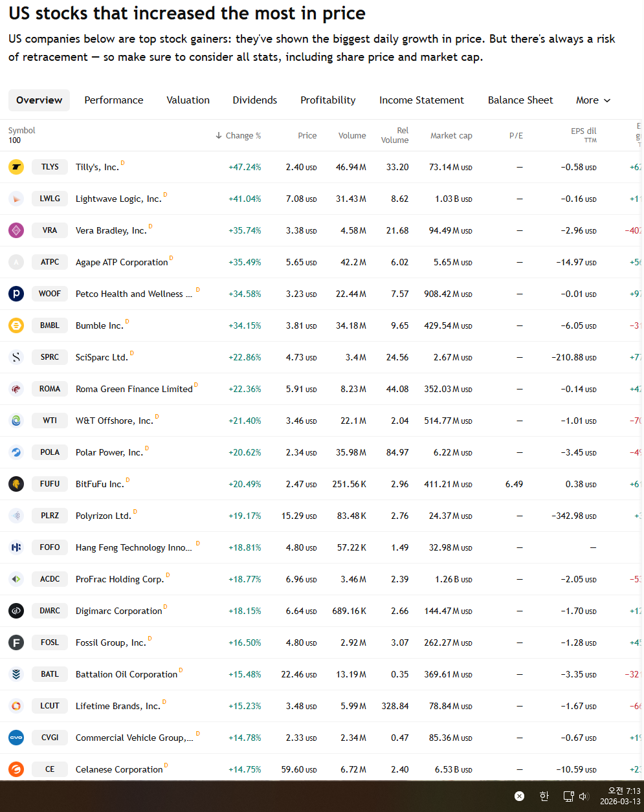Switch to the Performance tab
This screenshot has width=644, height=812.
coord(114,100)
